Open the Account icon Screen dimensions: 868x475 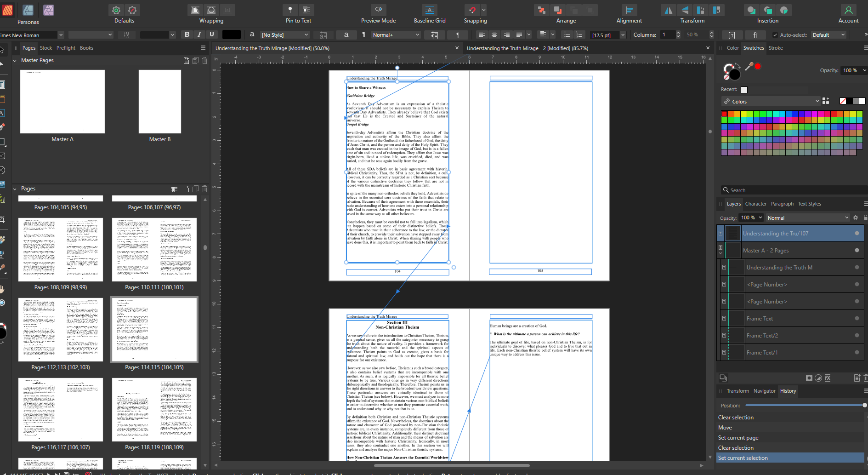(848, 10)
